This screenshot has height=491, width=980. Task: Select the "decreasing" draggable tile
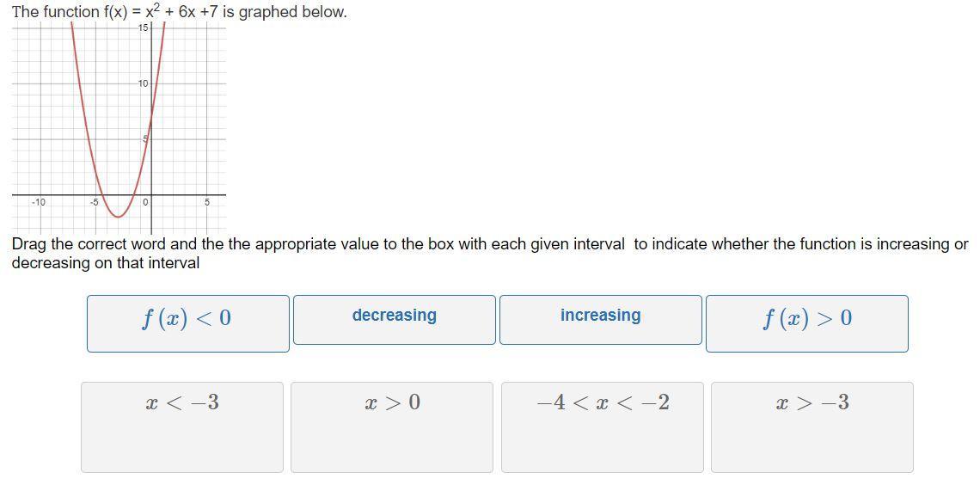coord(395,320)
